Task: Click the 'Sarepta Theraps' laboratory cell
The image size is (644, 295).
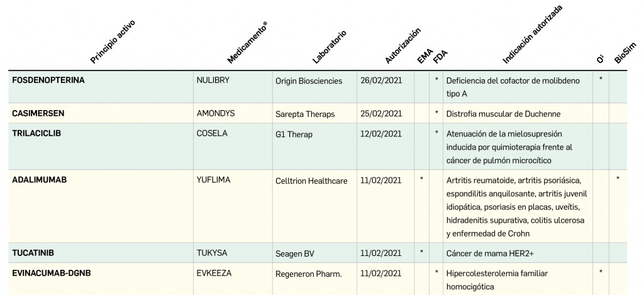Action: (305, 114)
